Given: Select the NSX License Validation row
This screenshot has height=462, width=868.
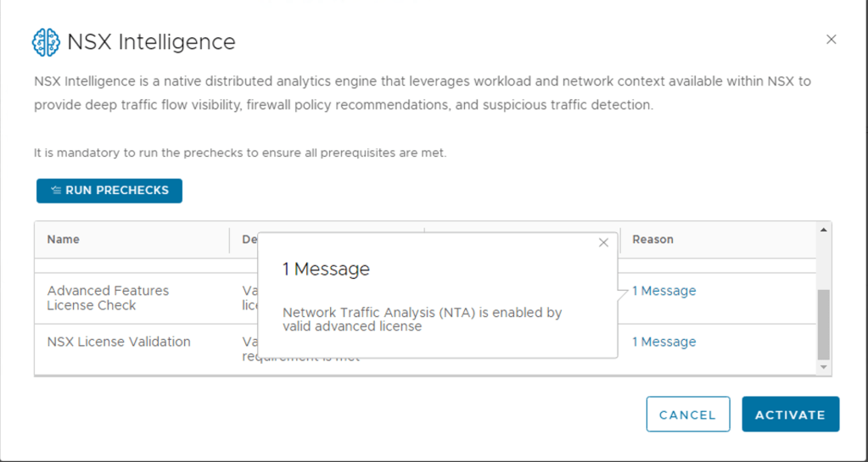Looking at the screenshot, I should (119, 342).
